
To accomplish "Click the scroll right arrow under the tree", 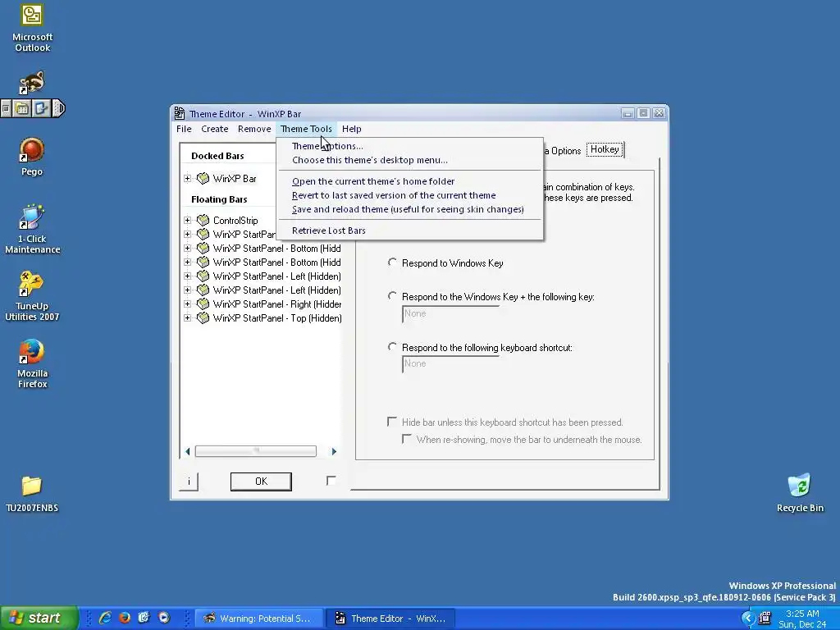I will tap(334, 451).
